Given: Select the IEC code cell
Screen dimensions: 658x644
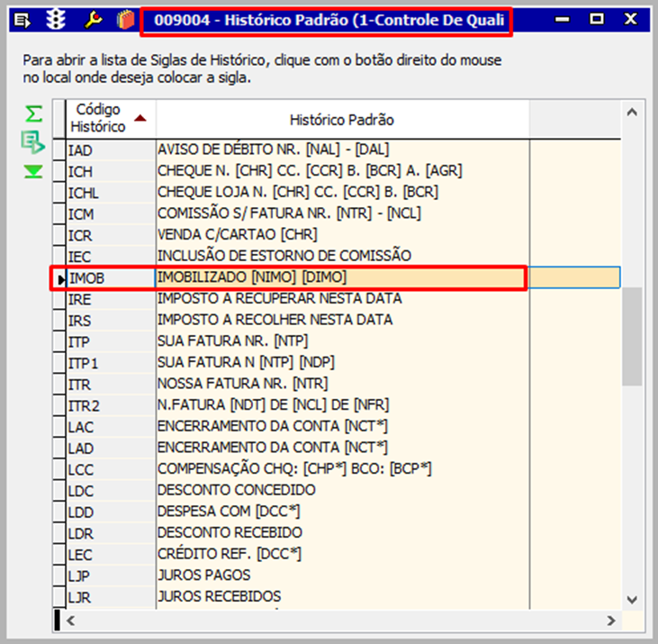Looking at the screenshot, I should (111, 256).
